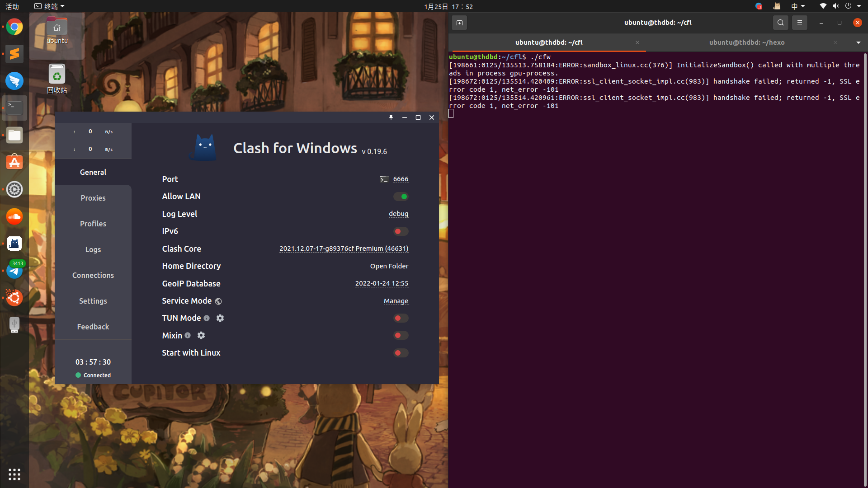
Task: Switch to the Proxies tab
Action: pyautogui.click(x=93, y=198)
